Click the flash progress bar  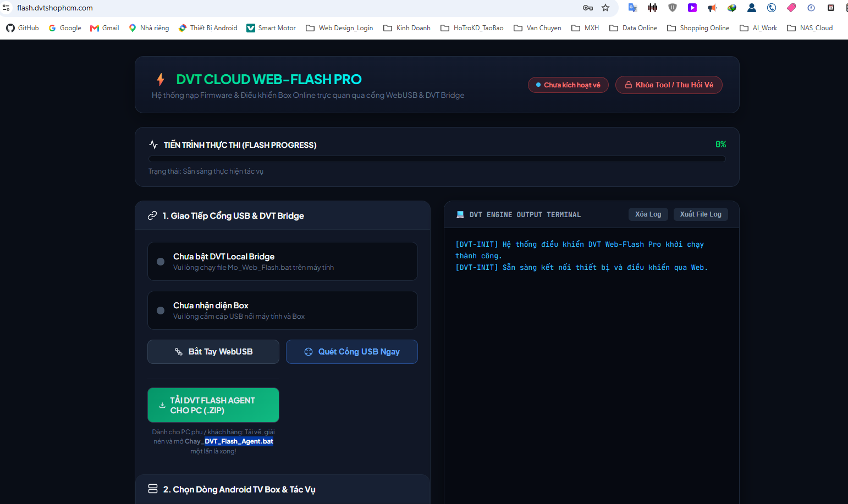point(437,159)
